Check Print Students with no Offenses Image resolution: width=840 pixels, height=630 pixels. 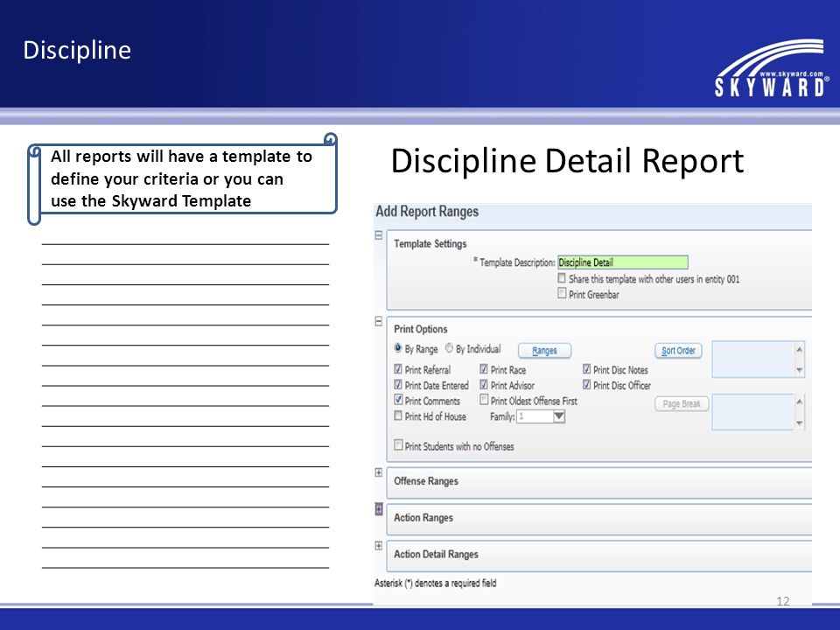[x=398, y=444]
